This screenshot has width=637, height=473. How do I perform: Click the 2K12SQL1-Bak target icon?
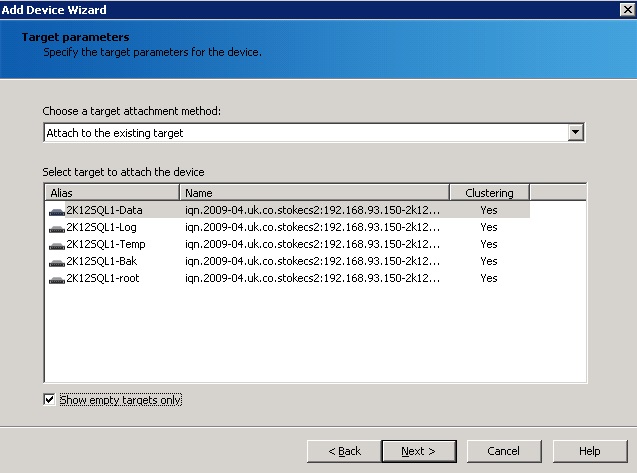(56, 263)
